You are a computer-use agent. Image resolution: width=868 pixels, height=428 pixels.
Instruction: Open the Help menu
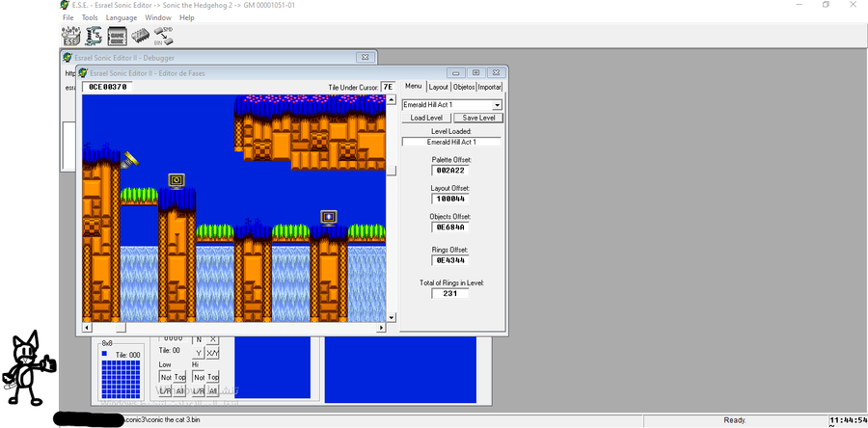pyautogui.click(x=187, y=17)
